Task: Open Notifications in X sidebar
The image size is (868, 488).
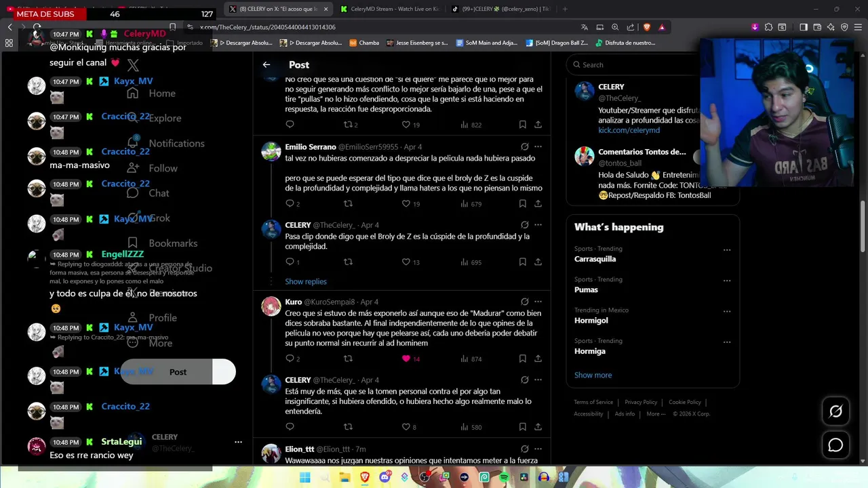Action: (x=166, y=143)
